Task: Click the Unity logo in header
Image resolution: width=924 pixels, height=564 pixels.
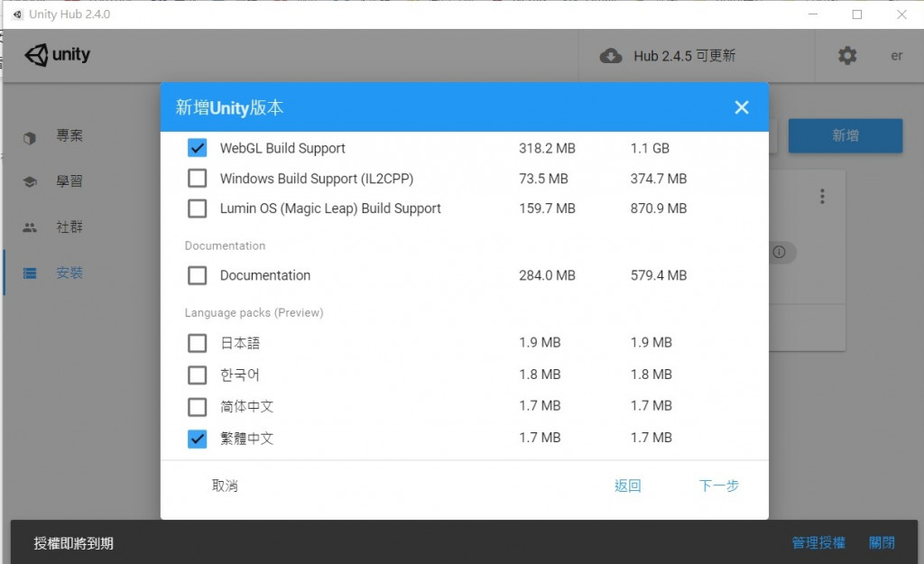Action: [57, 55]
